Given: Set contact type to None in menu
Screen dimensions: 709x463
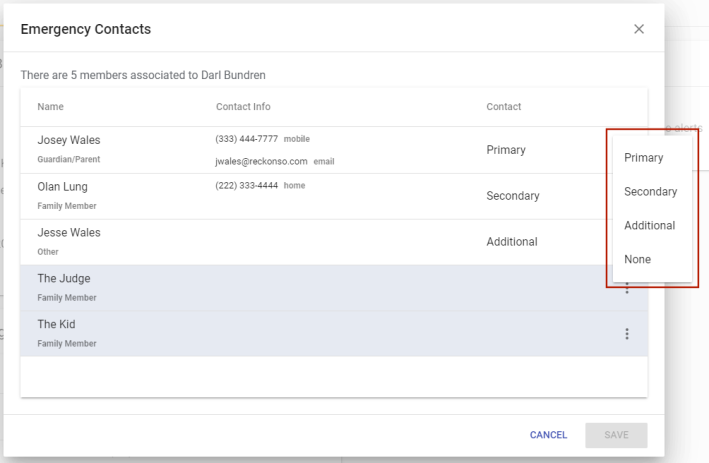Looking at the screenshot, I should [637, 259].
